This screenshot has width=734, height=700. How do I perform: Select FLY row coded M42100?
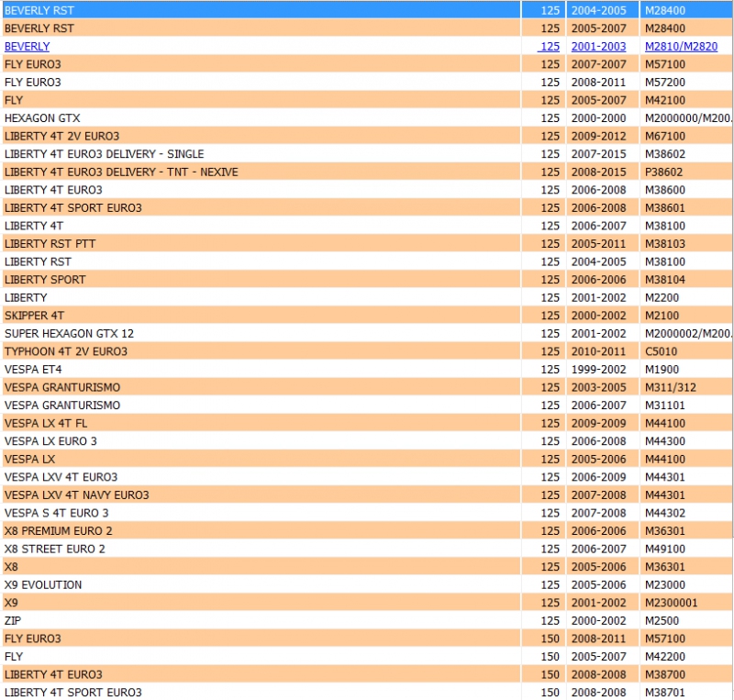pyautogui.click(x=367, y=100)
